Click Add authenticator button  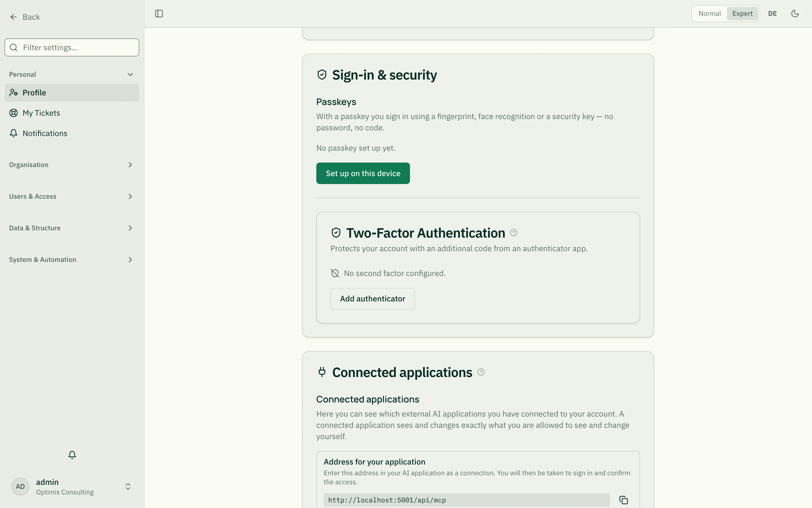(x=372, y=298)
